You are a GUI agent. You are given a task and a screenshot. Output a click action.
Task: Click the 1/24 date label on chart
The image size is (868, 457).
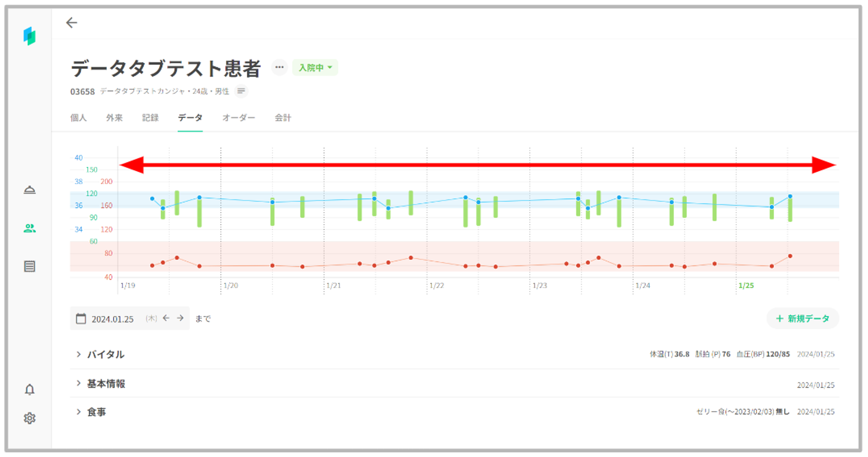[x=643, y=285]
